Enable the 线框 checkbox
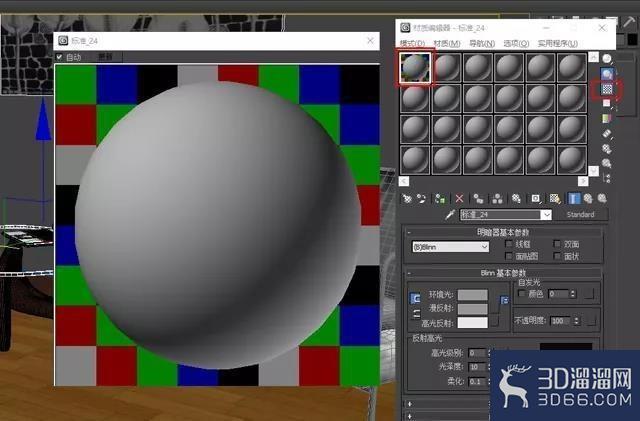Screen dimensions: 640x421 click(x=509, y=244)
